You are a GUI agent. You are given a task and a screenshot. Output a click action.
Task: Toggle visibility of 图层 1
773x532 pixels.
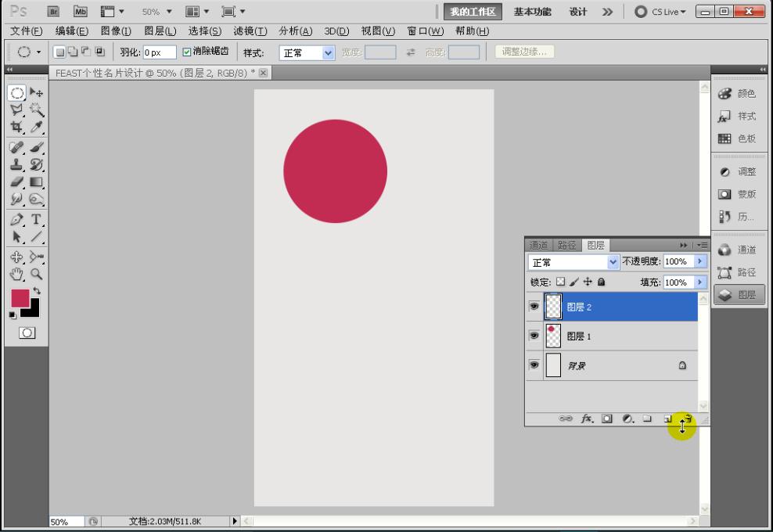tap(534, 336)
